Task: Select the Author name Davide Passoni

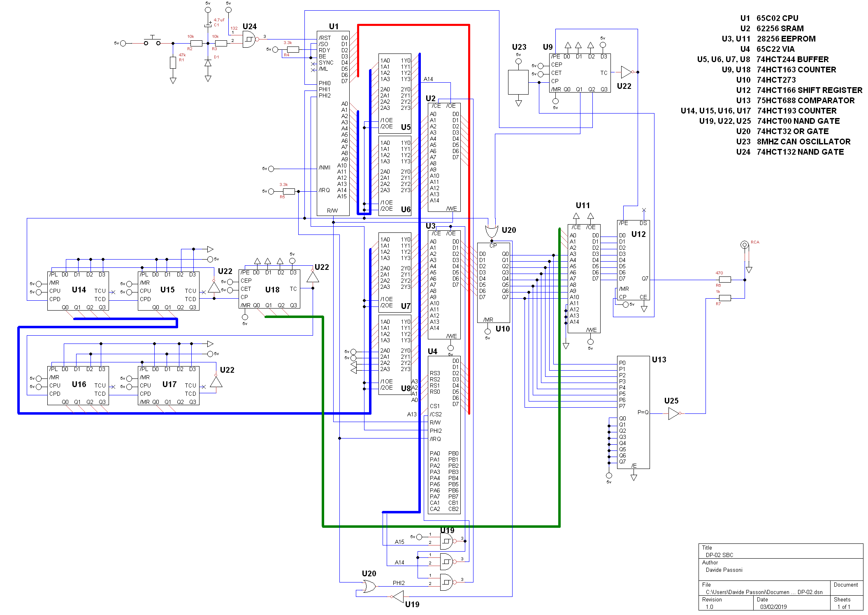Action: click(724, 570)
